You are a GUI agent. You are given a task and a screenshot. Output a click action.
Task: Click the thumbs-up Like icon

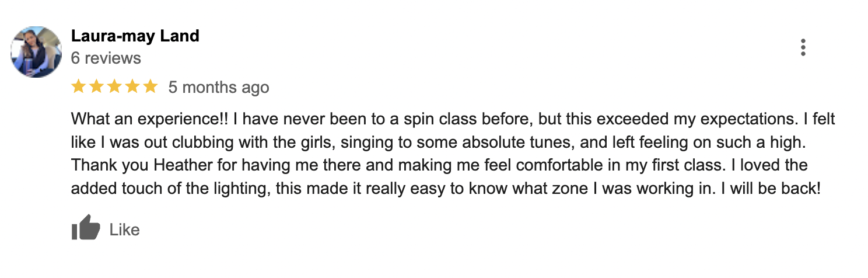(85, 228)
